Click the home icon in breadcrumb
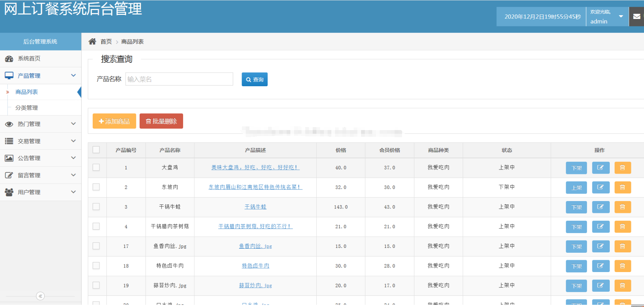644x307 pixels. tap(92, 41)
